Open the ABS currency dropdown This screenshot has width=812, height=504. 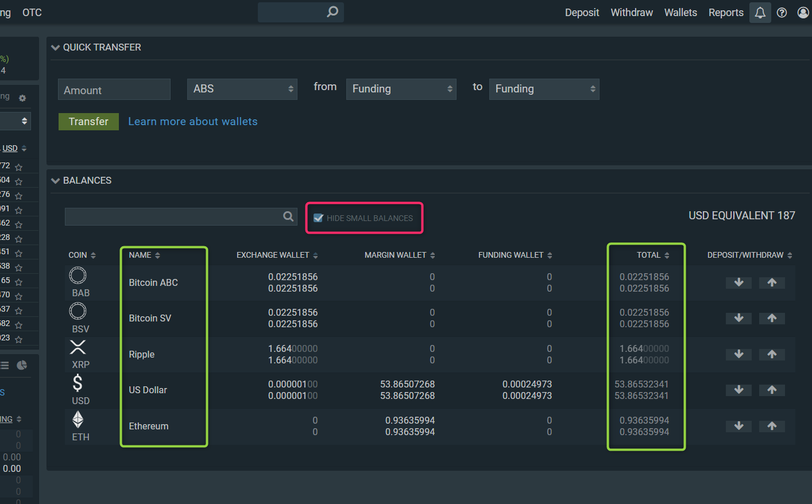coord(242,89)
